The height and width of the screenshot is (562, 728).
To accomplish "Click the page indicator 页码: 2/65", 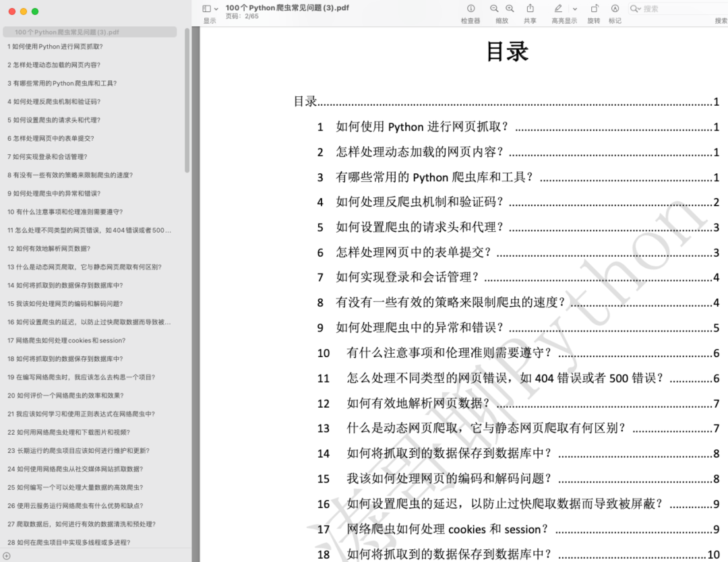I will point(242,16).
